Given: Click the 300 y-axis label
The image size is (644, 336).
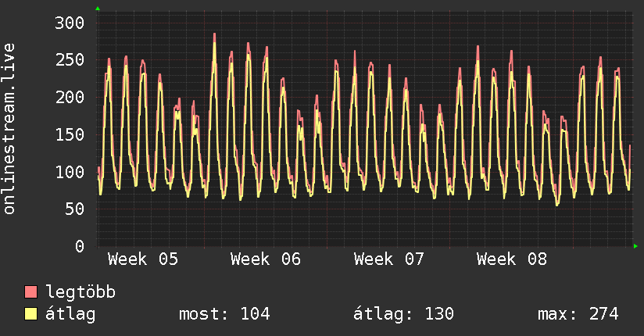Looking at the screenshot, I should coord(70,23).
